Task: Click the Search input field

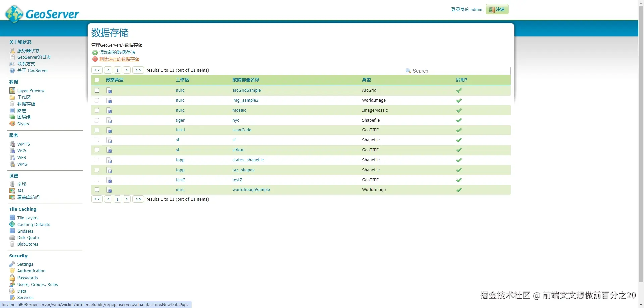Action: [457, 71]
